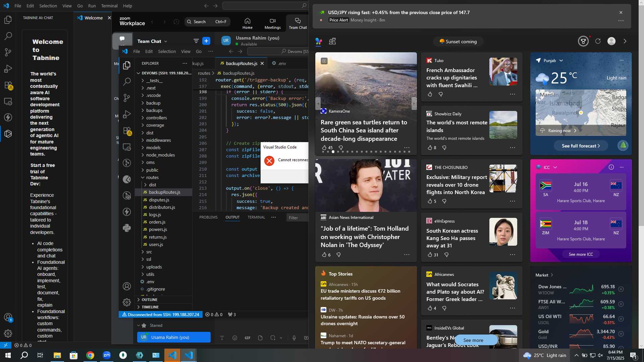Image resolution: width=644 pixels, height=362 pixels.
Task: Like the Kang Seo Ha story
Action: click(430, 255)
